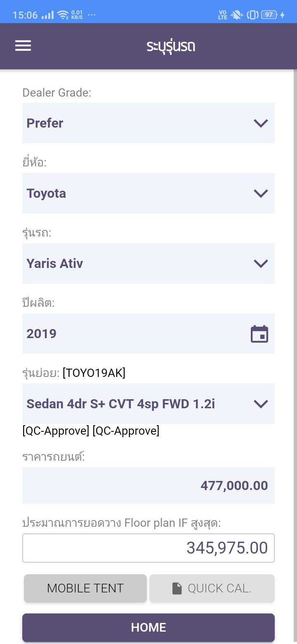297x644 pixels.
Task: Tap the three-dots status bar overflow
Action: [x=92, y=15]
